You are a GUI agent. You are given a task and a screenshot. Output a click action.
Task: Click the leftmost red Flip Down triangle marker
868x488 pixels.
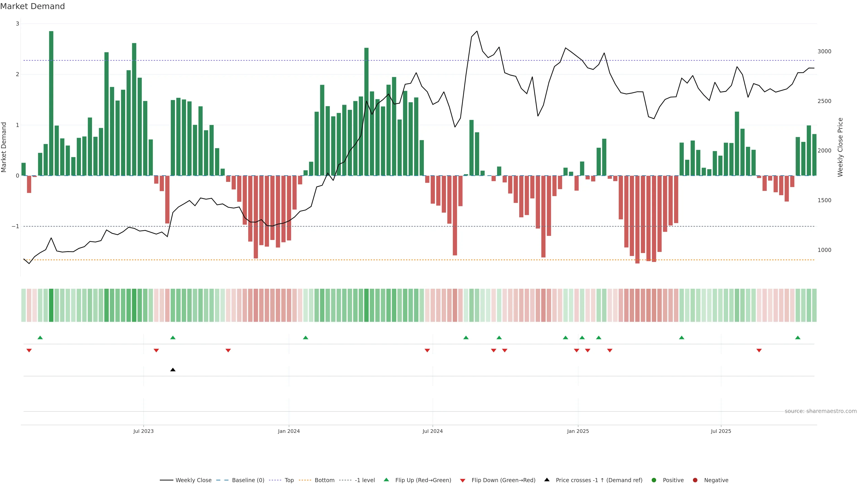29,351
